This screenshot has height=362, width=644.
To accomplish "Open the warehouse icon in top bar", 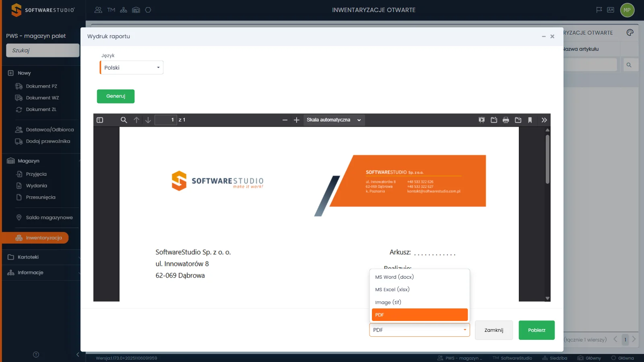I will pos(136,10).
